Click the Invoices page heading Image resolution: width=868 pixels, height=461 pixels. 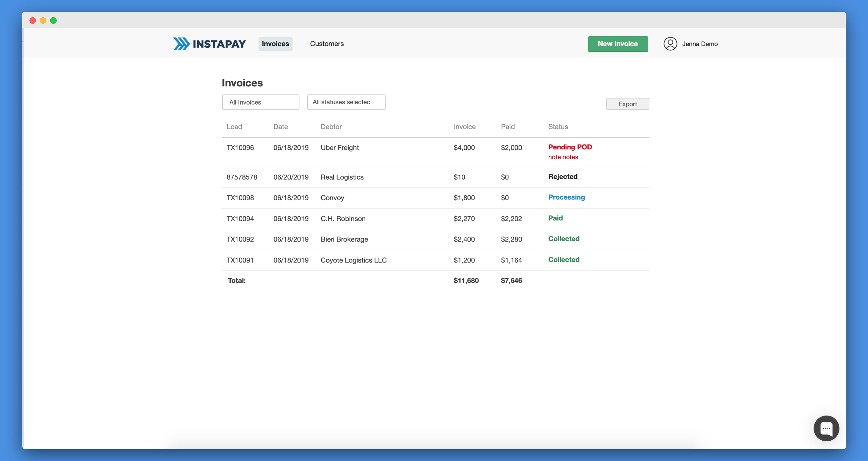click(242, 83)
